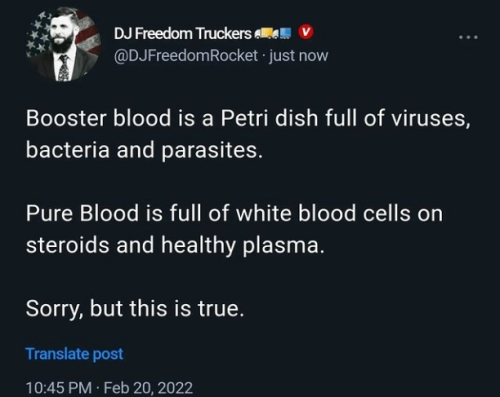Click the dot between handle and "just now"
The image size is (500, 397).
(263, 56)
